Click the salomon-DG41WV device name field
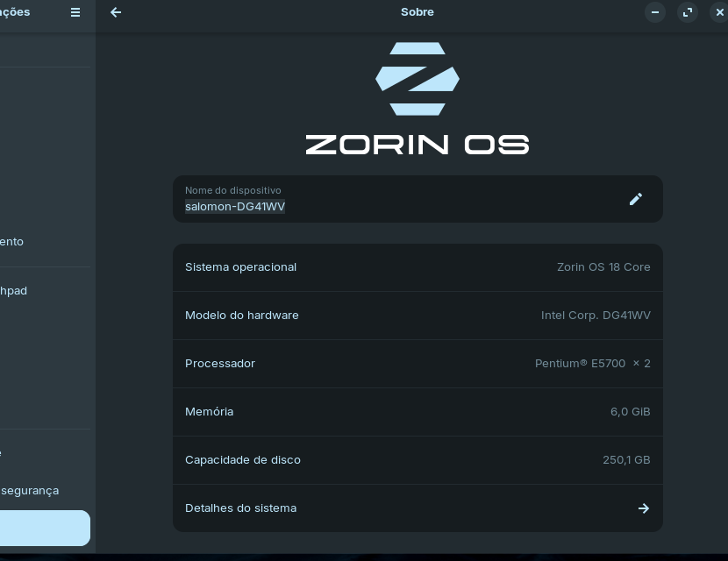The image size is (728, 561). click(x=235, y=206)
